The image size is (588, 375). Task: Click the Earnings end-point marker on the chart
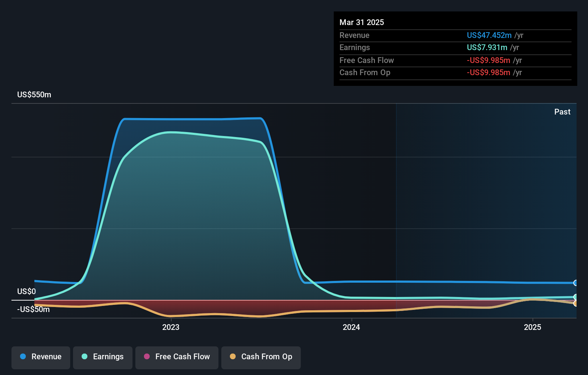575,297
